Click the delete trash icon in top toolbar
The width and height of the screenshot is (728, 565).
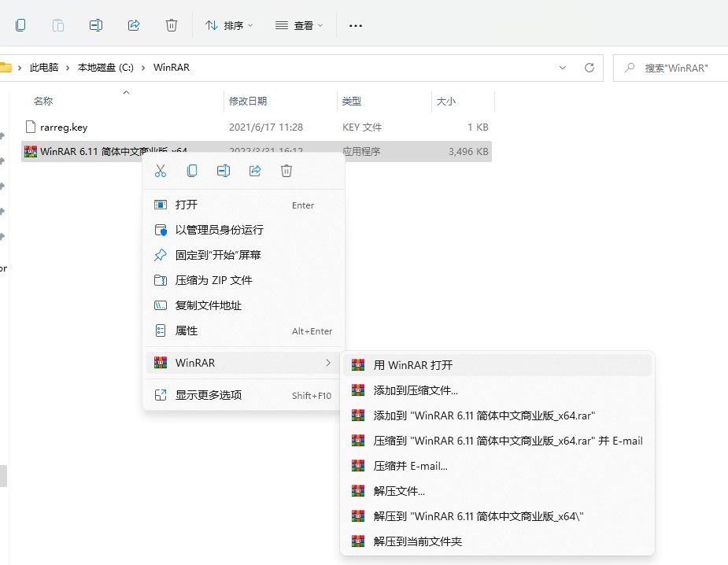click(172, 25)
